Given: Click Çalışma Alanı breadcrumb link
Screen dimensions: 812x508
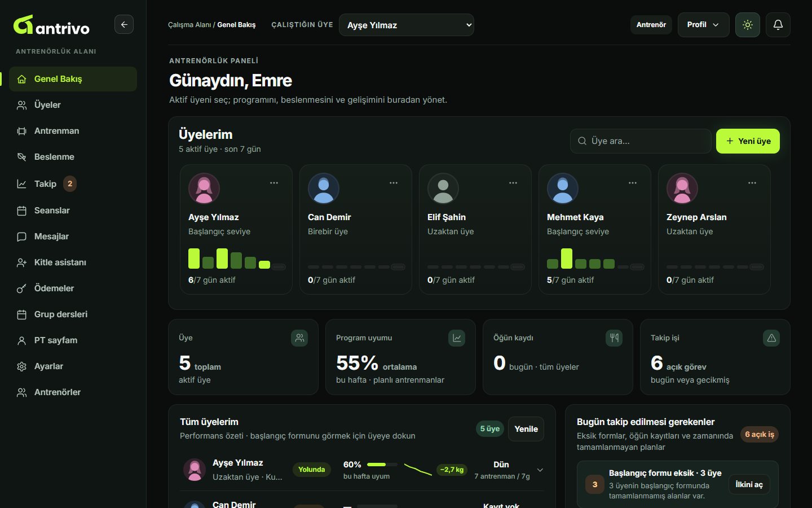Looking at the screenshot, I should 189,25.
